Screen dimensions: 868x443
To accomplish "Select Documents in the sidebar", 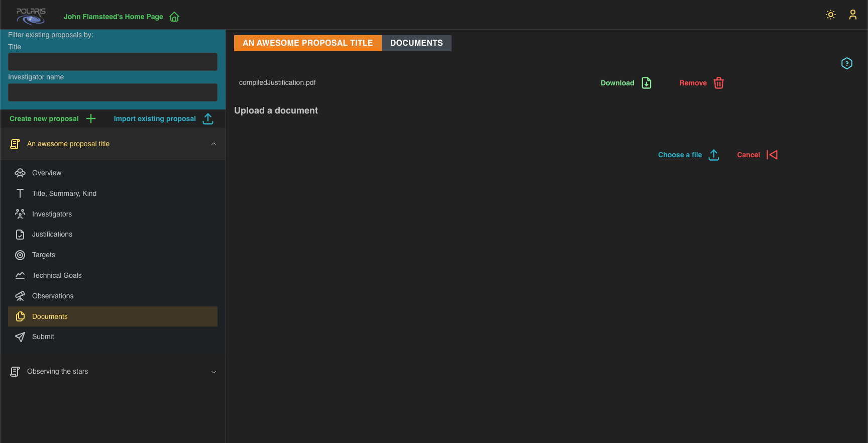I will coord(113,316).
